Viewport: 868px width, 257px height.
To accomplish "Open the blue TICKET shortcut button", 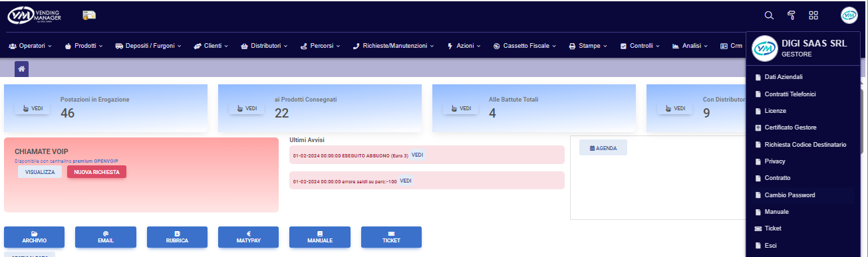I will click(x=392, y=237).
